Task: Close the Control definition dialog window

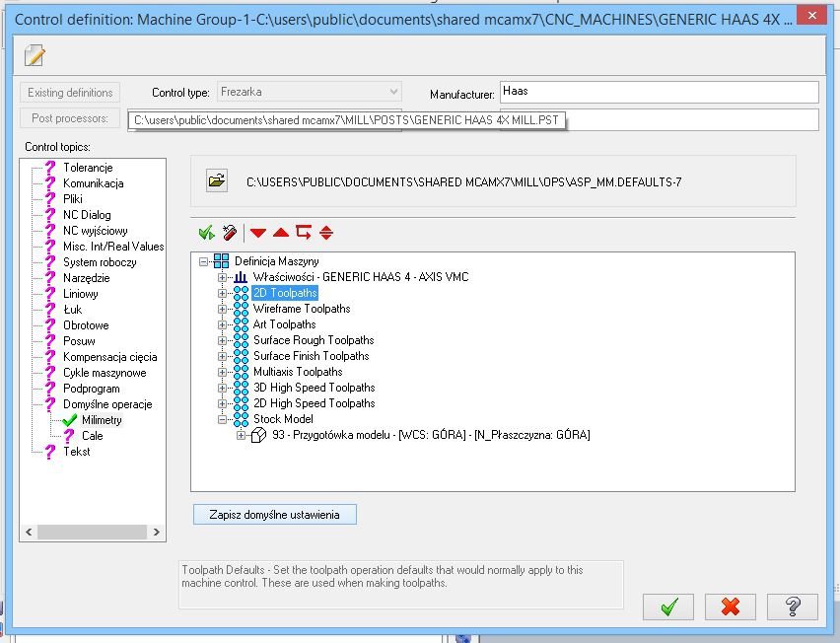Action: coord(811,16)
